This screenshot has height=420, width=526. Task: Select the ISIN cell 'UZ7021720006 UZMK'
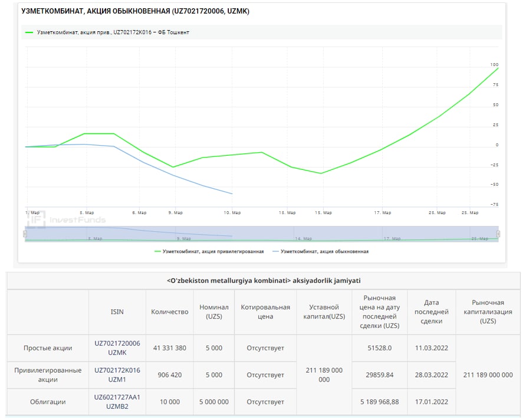[117, 347]
